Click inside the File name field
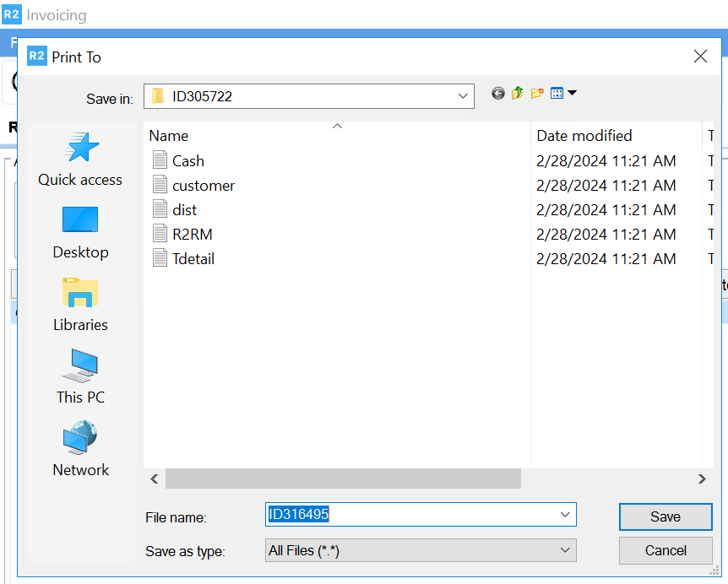 click(380, 515)
